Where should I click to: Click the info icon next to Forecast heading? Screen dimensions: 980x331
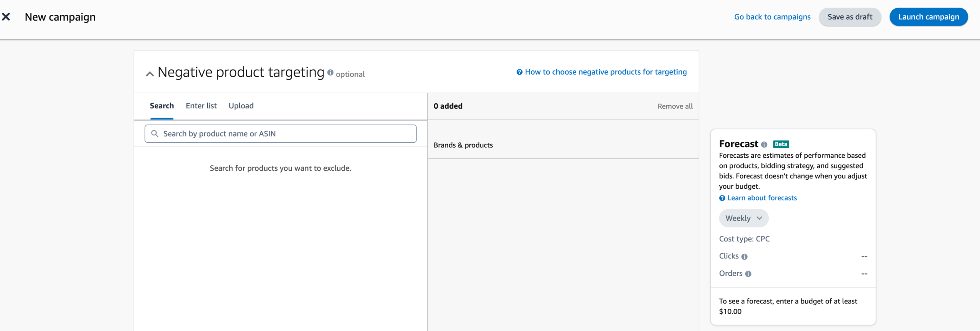click(764, 145)
